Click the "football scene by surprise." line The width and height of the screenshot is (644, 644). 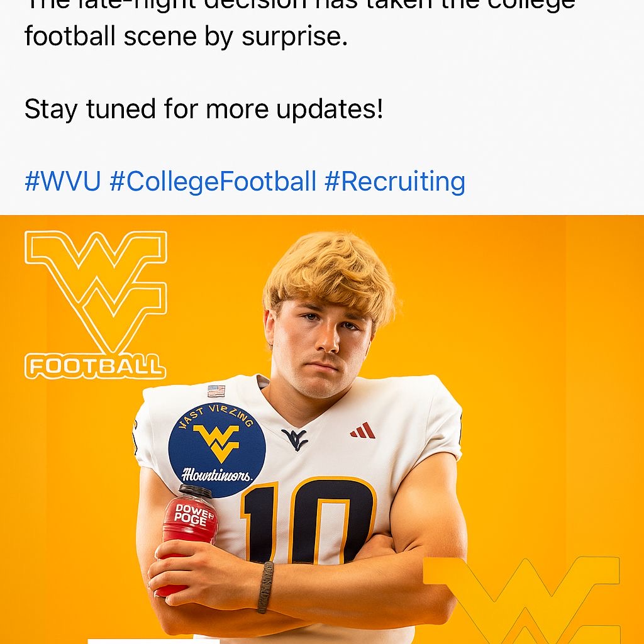click(186, 36)
